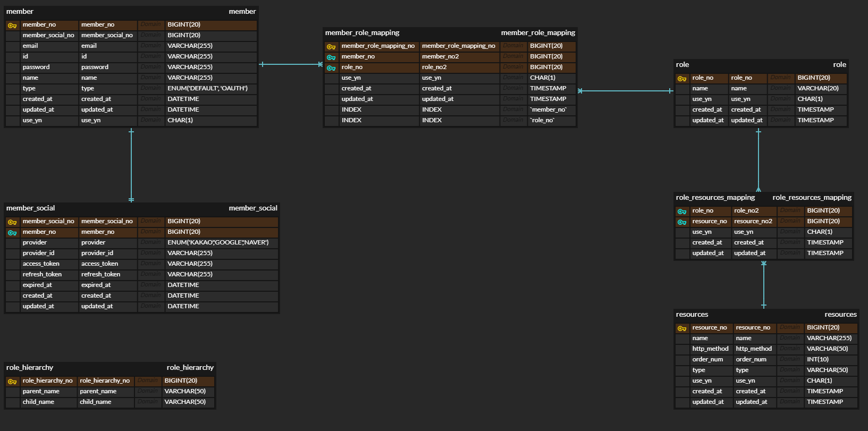Click the gold key icon in role table

pyautogui.click(x=682, y=78)
